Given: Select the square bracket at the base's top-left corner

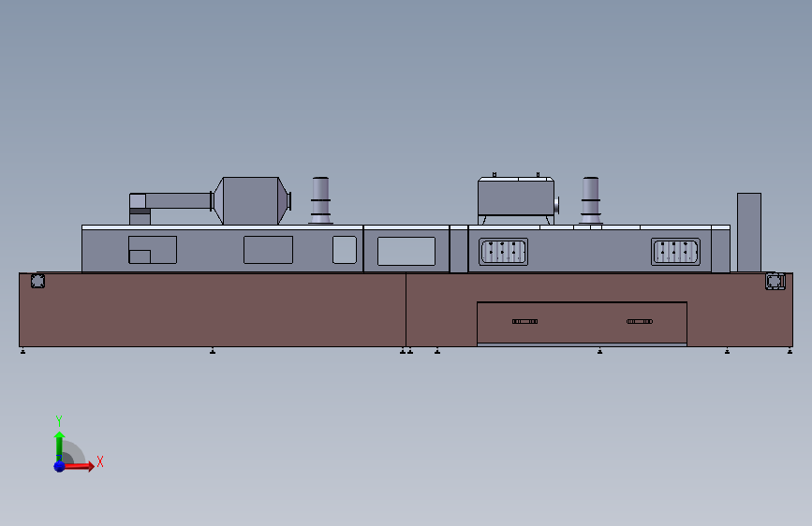Looking at the screenshot, I should click(37, 281).
